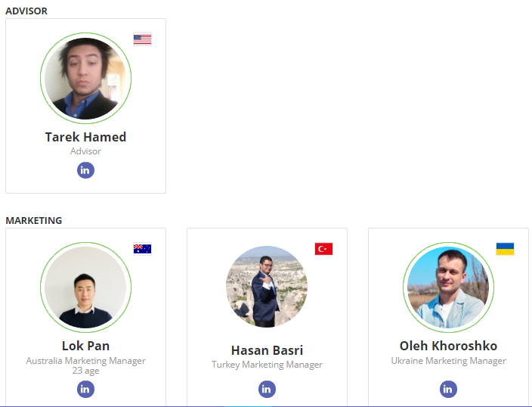The height and width of the screenshot is (407, 532).
Task: Click the Ukrainian flag icon
Action: 505,249
